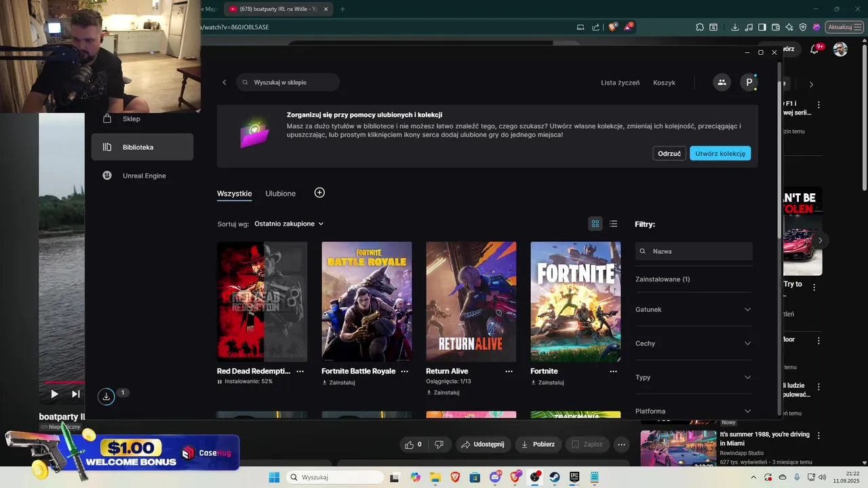The image size is (868, 488).
Task: Show next YouTube filter chips
Action: click(811, 84)
